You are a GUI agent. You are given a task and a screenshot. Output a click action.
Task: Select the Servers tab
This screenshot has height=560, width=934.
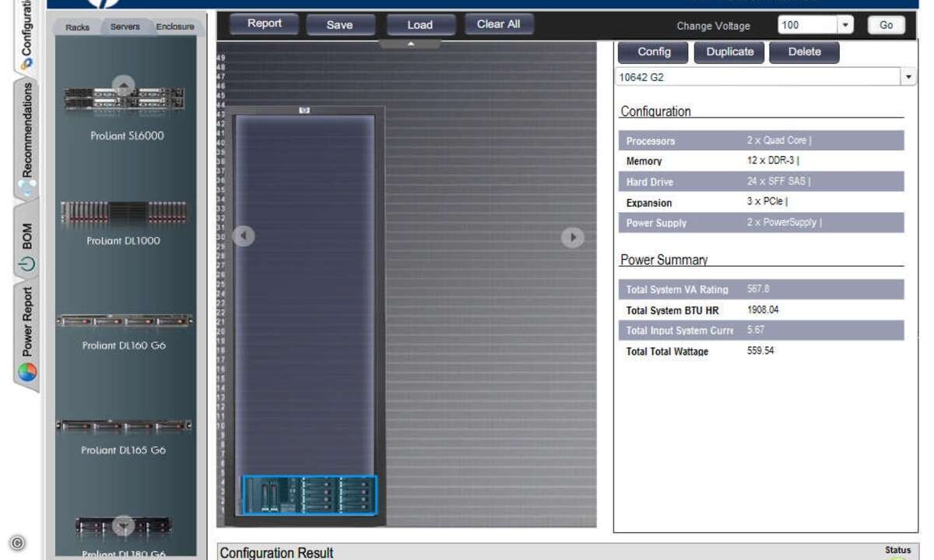click(x=125, y=26)
